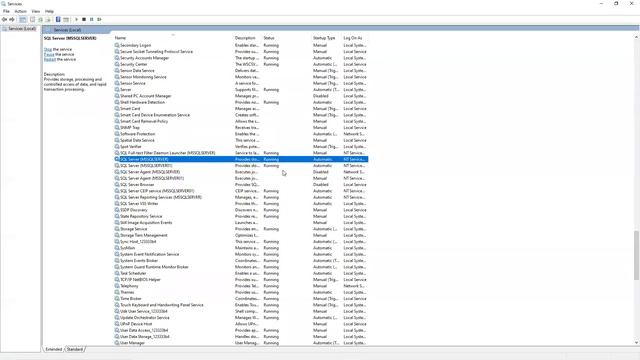Go forward using the toolbar Forward arrow
This screenshot has height=360, width=640.
point(12,20)
